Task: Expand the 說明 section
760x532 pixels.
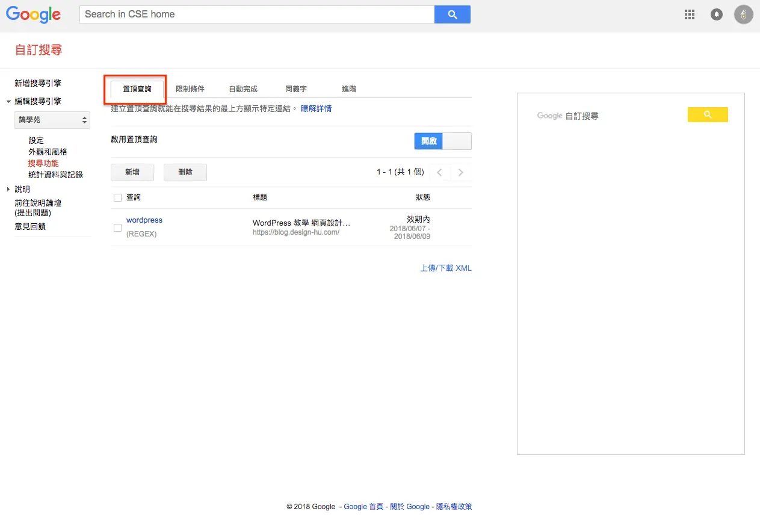Action: coord(9,189)
